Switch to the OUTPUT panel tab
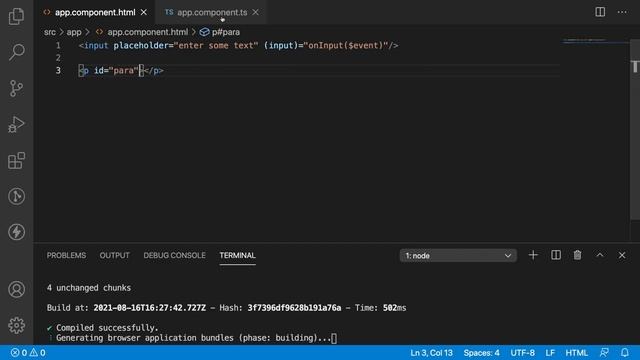 115,256
